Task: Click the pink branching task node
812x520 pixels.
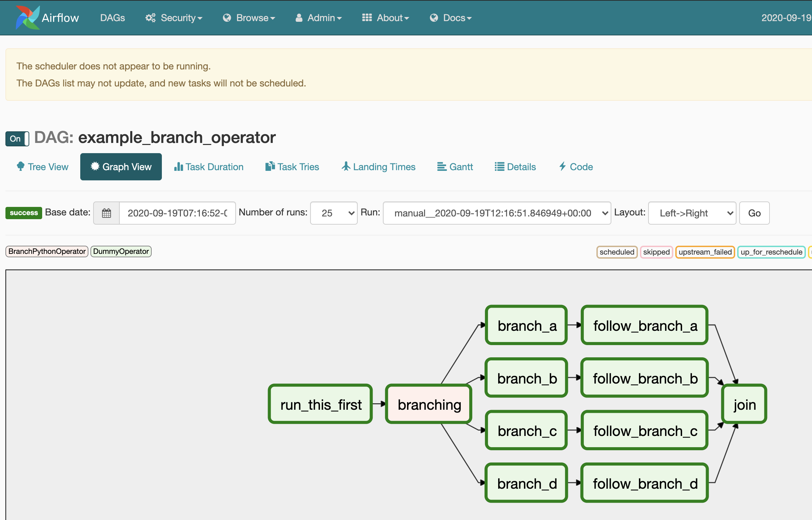Action: coord(429,404)
